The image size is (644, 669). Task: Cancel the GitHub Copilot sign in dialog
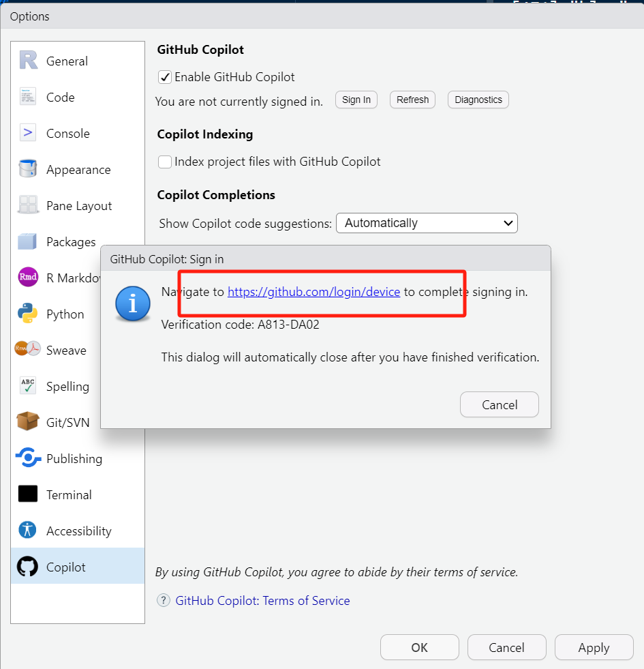click(x=499, y=404)
